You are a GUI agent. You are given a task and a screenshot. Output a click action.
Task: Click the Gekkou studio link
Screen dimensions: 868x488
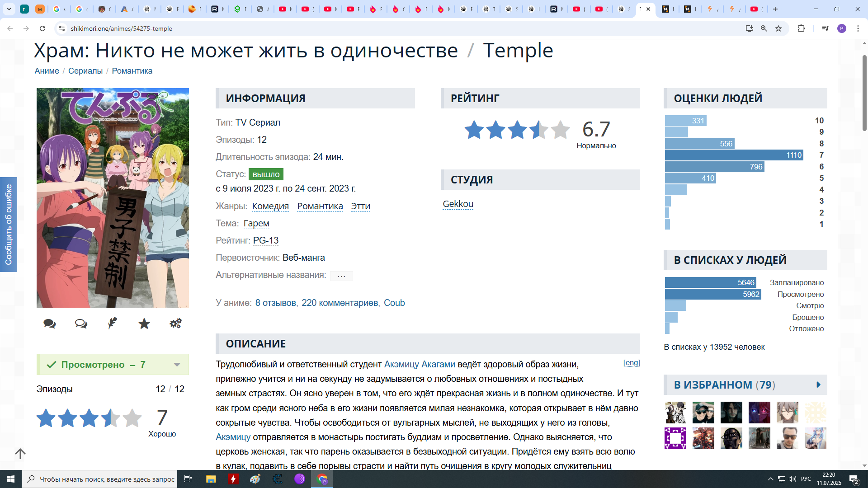458,204
